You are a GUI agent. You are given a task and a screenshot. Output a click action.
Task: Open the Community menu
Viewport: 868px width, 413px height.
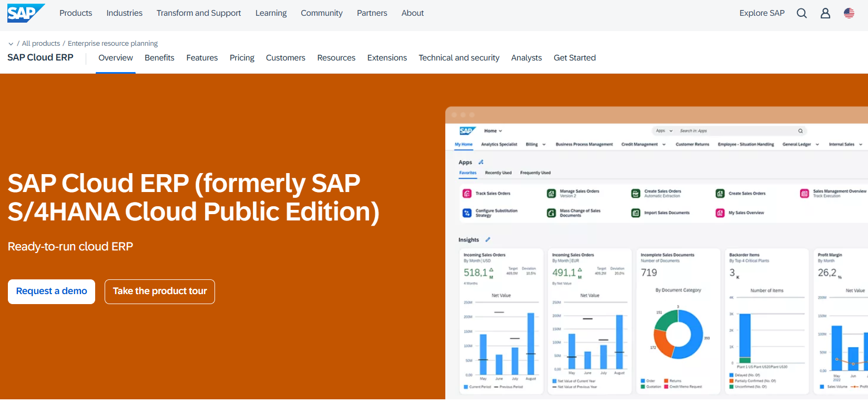pos(322,13)
